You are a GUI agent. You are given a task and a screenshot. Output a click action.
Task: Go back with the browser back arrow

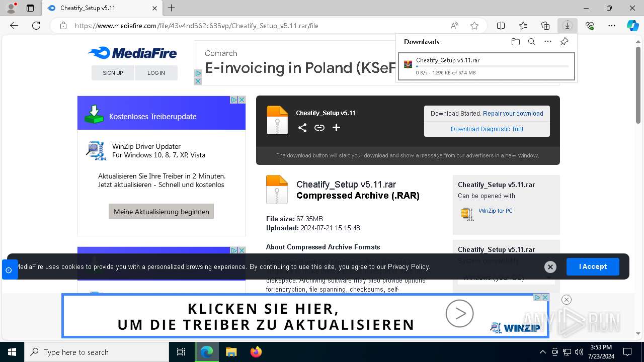(x=14, y=26)
